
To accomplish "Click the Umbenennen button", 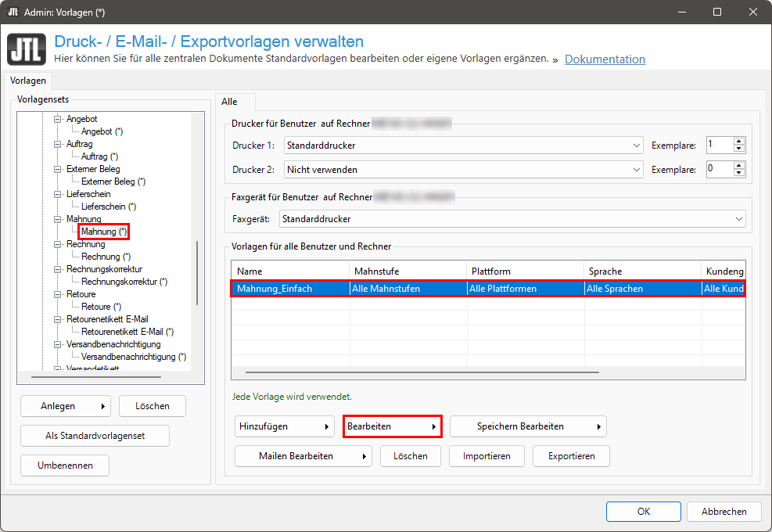I will (x=65, y=465).
